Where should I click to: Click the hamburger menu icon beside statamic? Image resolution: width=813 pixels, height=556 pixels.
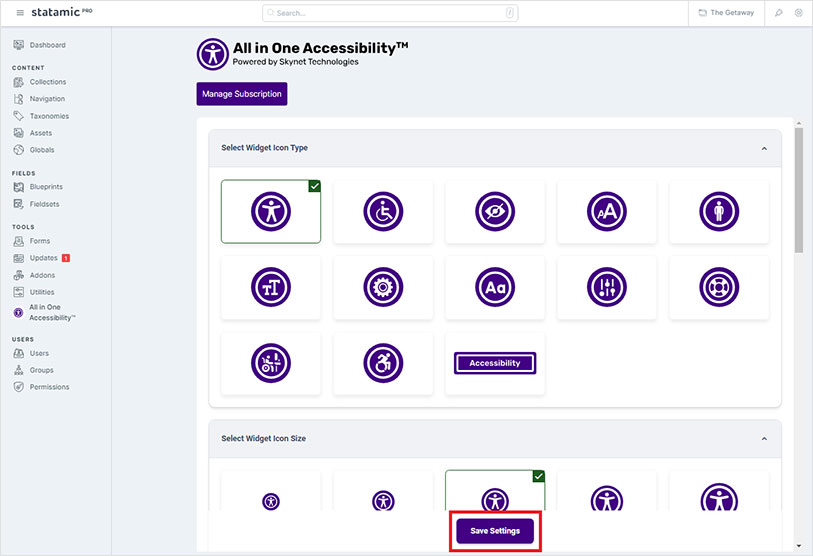20,13
